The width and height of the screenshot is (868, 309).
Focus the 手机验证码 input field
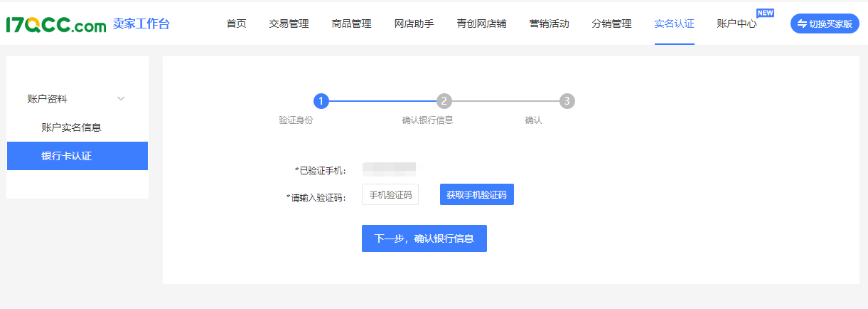click(390, 194)
